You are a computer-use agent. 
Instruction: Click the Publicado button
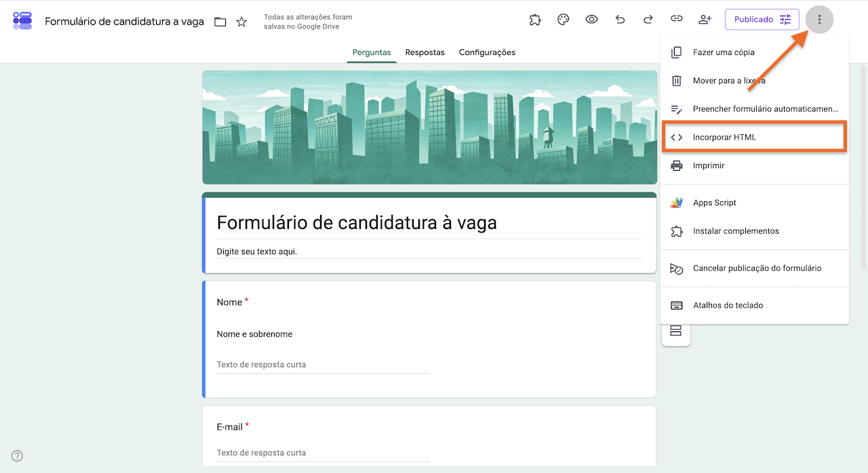click(x=762, y=20)
